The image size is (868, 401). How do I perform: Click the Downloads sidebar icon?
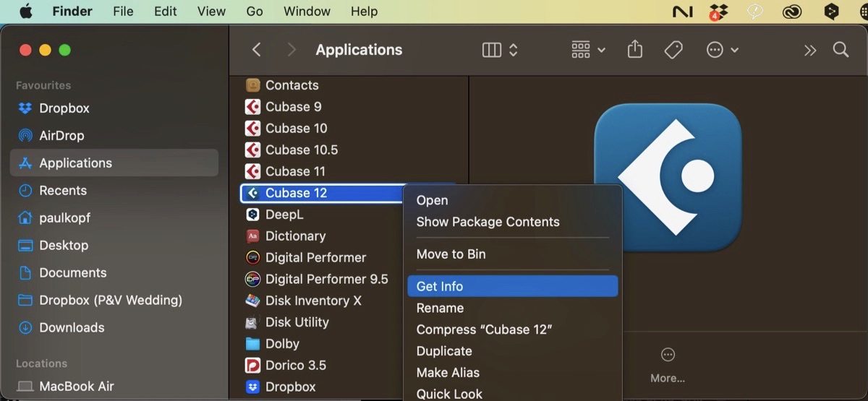(x=25, y=328)
